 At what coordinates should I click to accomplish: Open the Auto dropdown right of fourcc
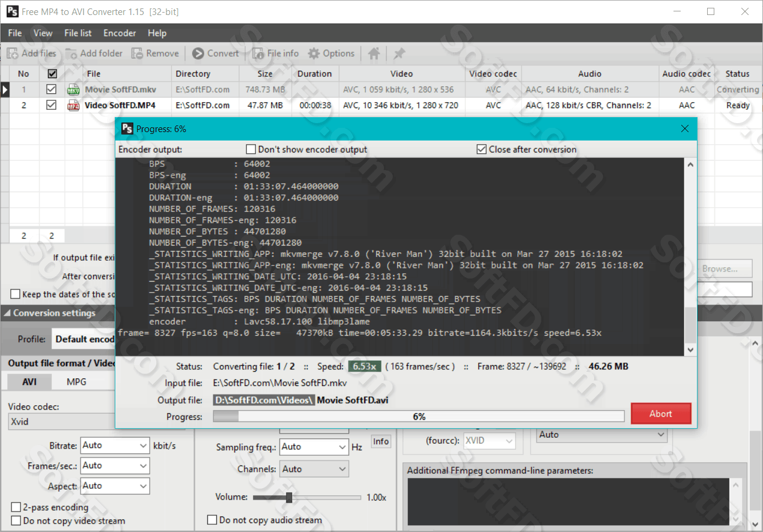pyautogui.click(x=601, y=435)
